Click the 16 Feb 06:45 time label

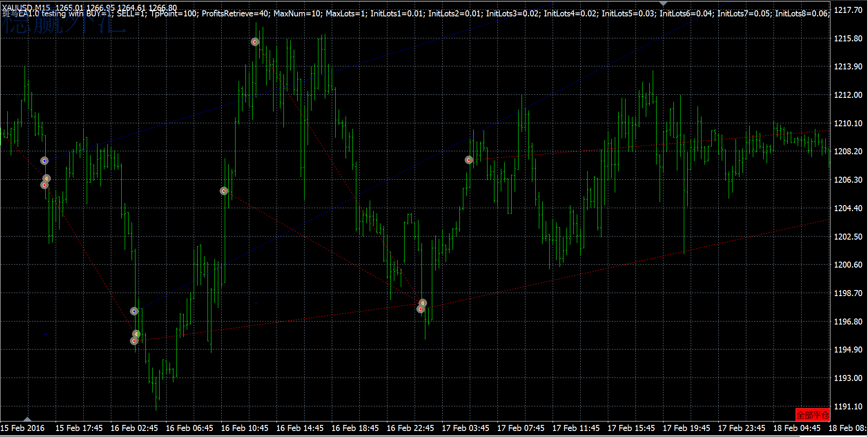click(189, 428)
